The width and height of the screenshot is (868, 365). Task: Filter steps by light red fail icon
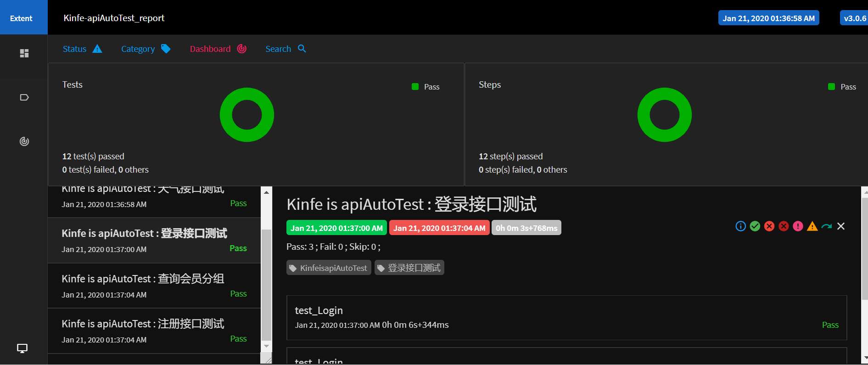(x=769, y=226)
